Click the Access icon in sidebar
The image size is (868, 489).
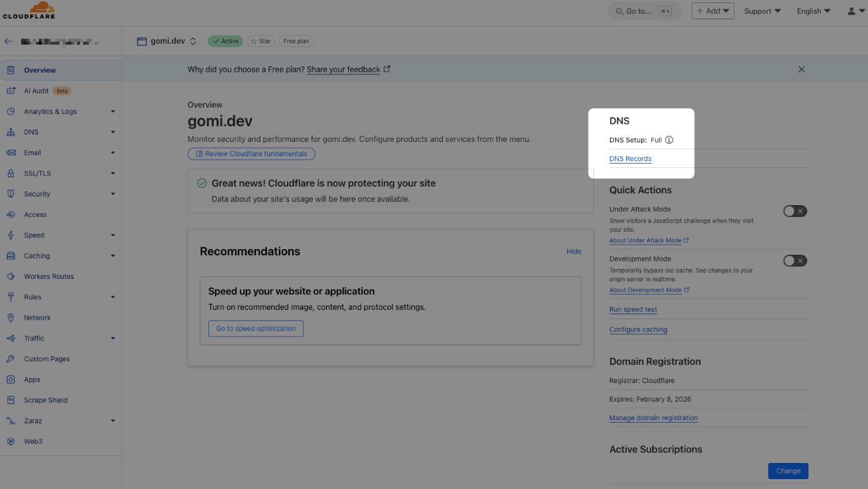click(11, 214)
